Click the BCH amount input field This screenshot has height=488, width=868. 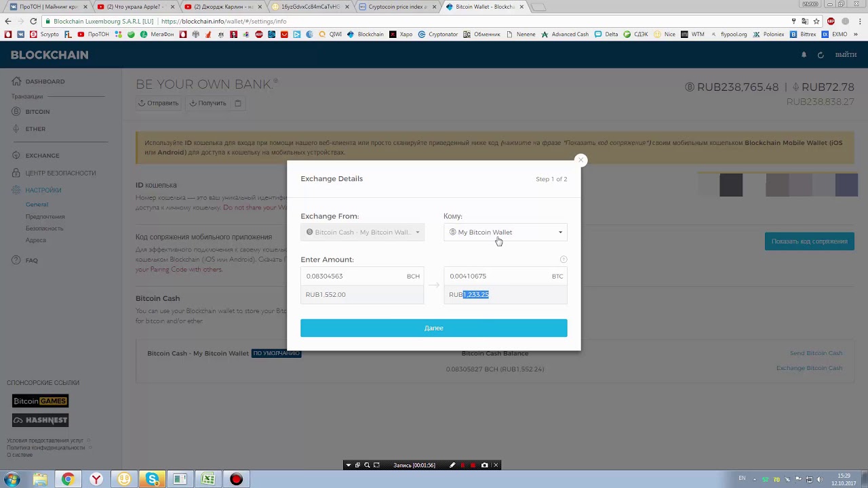click(x=362, y=276)
